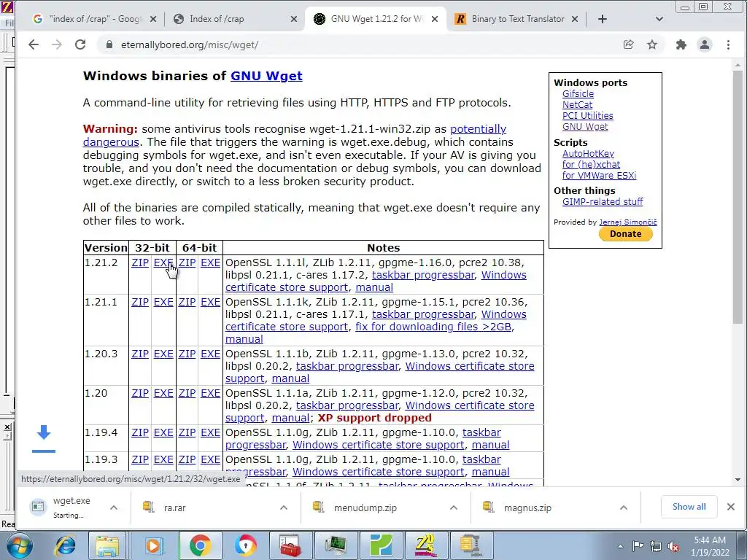Open the red toolbox taskbar icon
Image resolution: width=747 pixels, height=560 pixels.
(290, 545)
